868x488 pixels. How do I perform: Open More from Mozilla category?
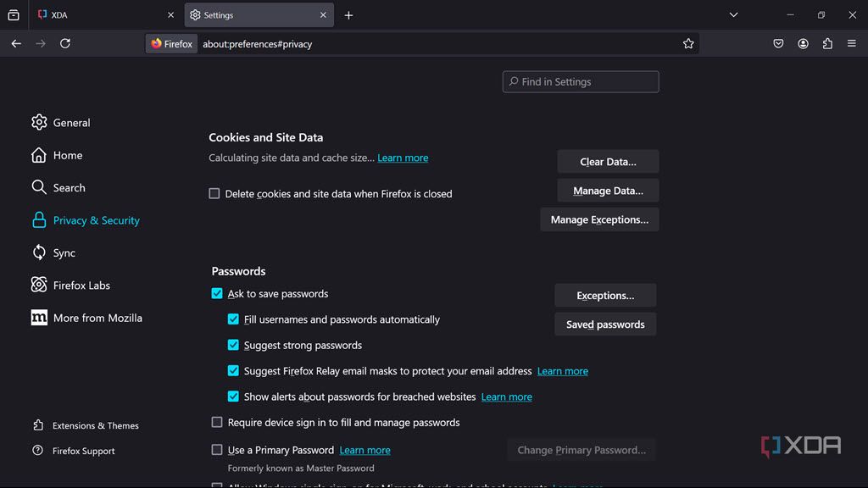pos(86,319)
